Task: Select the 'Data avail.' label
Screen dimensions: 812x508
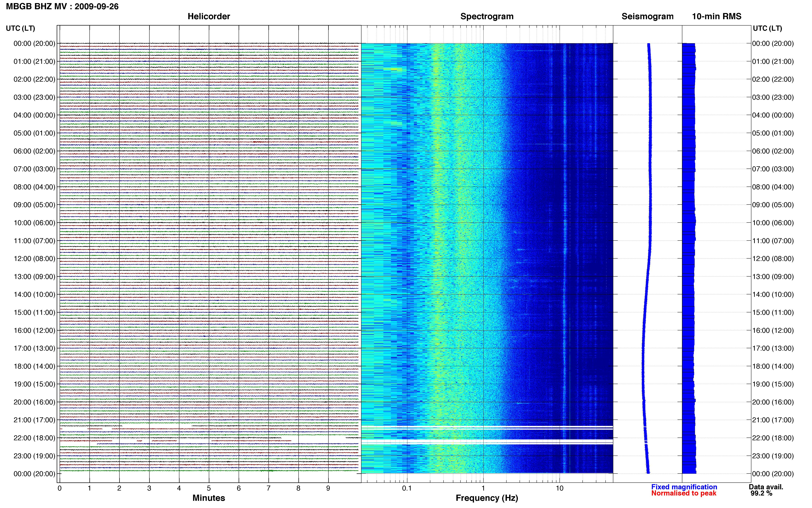Action: pos(766,487)
